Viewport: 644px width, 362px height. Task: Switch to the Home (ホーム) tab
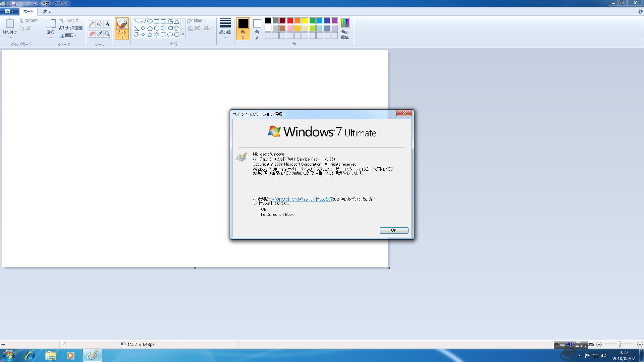click(x=29, y=11)
